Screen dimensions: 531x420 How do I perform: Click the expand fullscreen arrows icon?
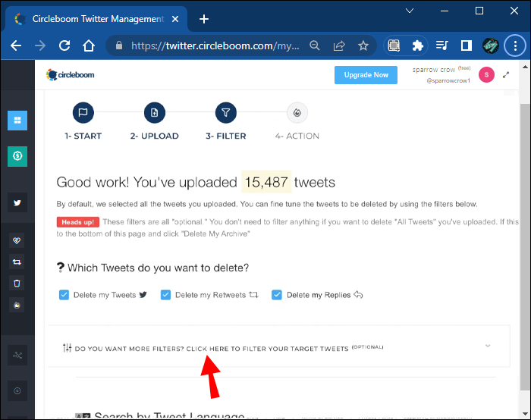click(506, 75)
